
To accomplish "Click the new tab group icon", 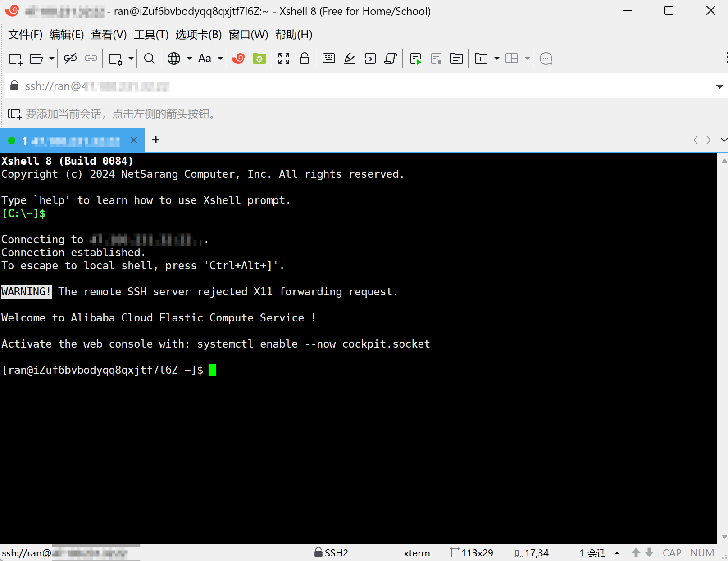I will (x=481, y=59).
